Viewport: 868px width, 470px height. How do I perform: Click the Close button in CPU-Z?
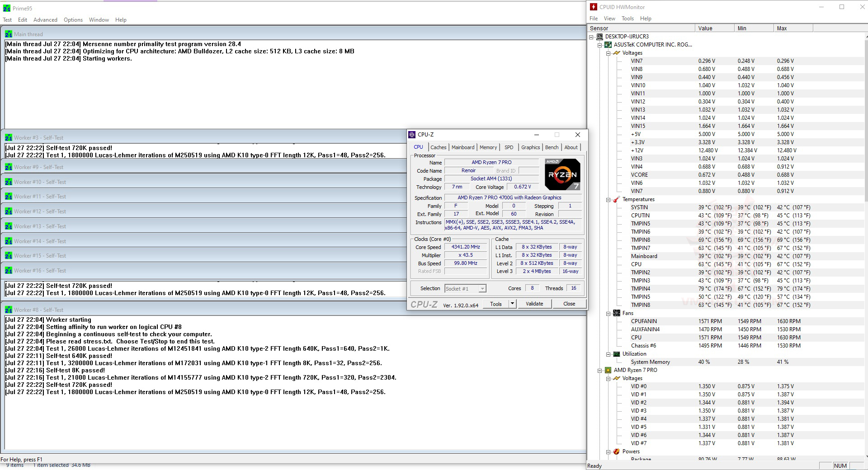[x=569, y=304]
